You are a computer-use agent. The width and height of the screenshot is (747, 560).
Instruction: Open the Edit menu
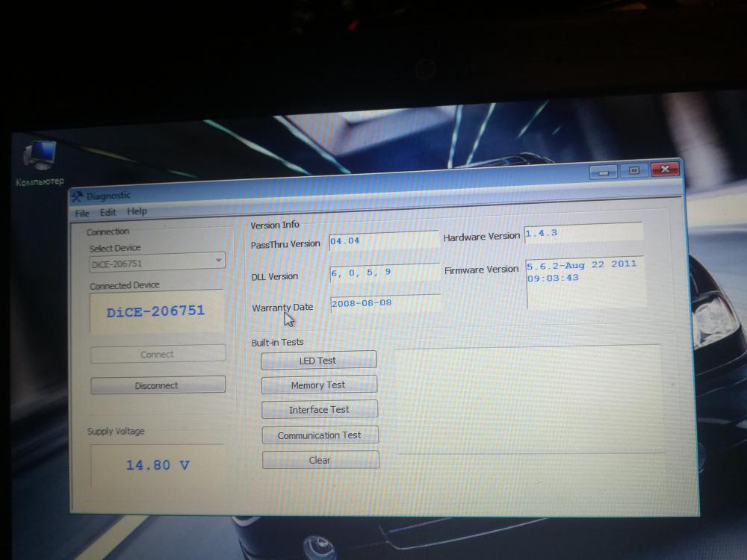pyautogui.click(x=108, y=212)
